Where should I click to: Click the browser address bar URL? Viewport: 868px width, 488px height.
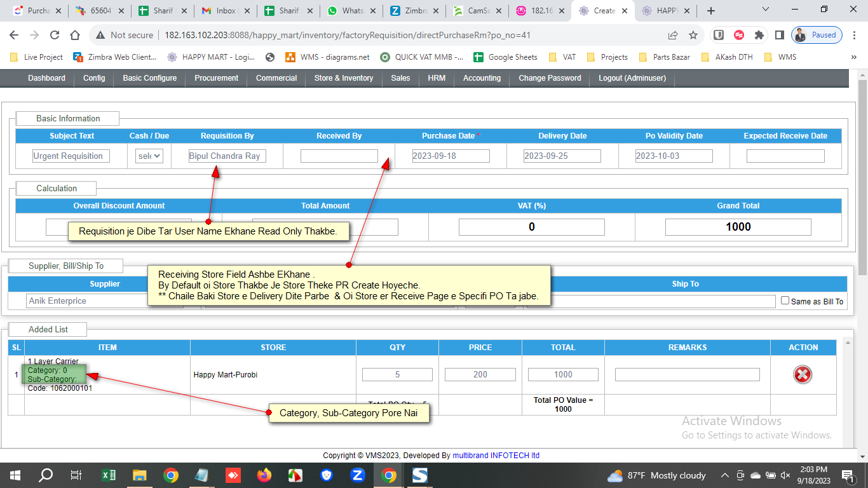(x=347, y=36)
